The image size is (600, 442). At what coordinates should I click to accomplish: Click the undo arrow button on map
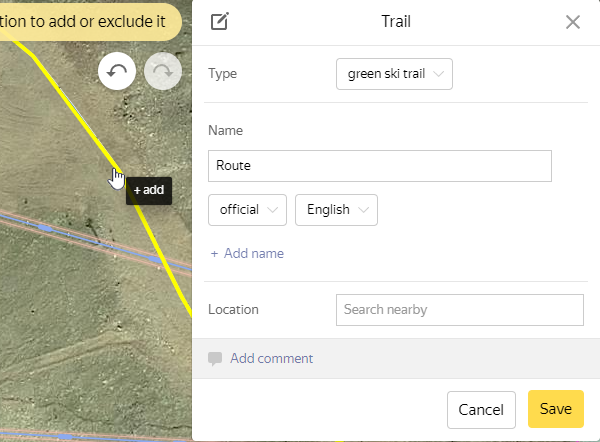coord(117,72)
